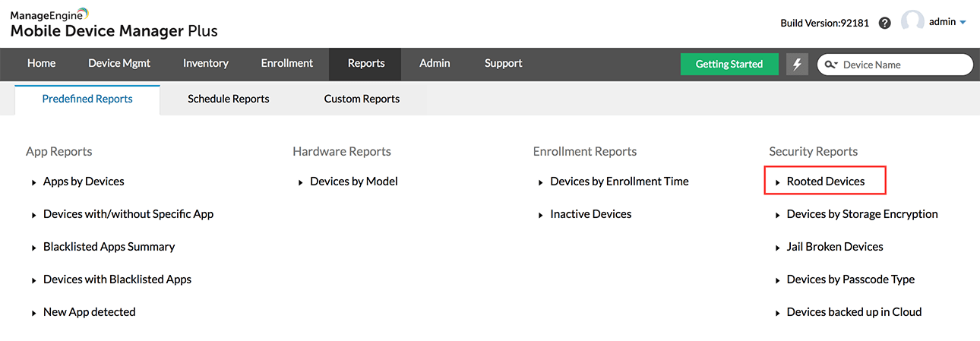Open the Device Mgmt menu
Viewport: 980px width, 341px height.
(x=119, y=64)
